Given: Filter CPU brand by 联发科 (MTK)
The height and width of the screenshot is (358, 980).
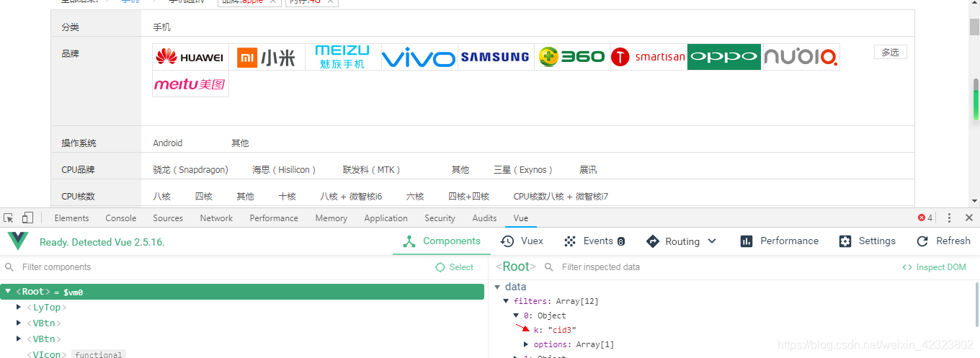Looking at the screenshot, I should [x=372, y=169].
